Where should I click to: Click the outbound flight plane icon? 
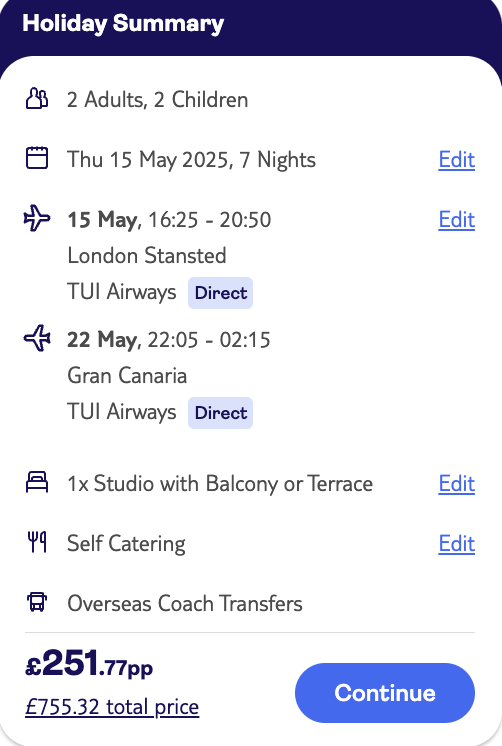[37, 218]
